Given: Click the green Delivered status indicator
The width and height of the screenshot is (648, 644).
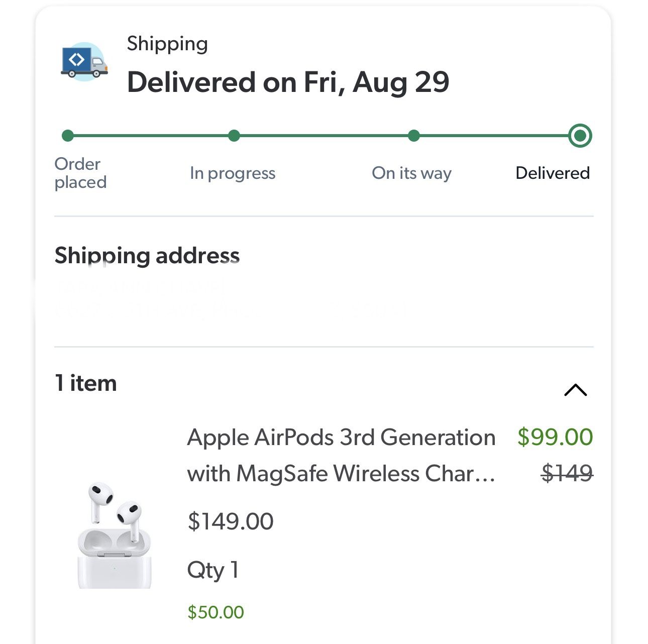Looking at the screenshot, I should coord(580,135).
